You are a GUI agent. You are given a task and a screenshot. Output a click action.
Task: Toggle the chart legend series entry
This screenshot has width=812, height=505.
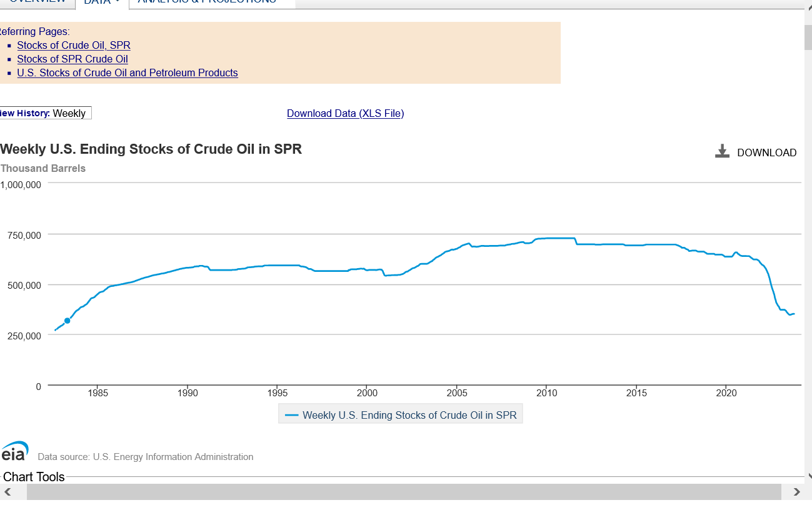401,415
